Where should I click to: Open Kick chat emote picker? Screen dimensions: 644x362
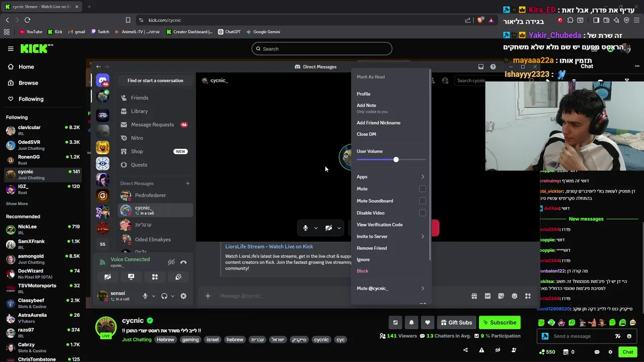pyautogui.click(x=629, y=336)
